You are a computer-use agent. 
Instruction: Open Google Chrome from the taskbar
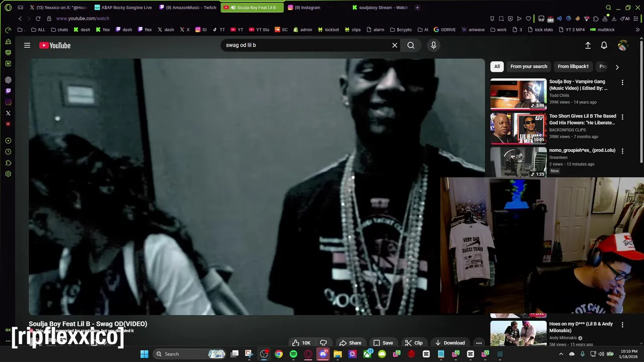click(279, 354)
